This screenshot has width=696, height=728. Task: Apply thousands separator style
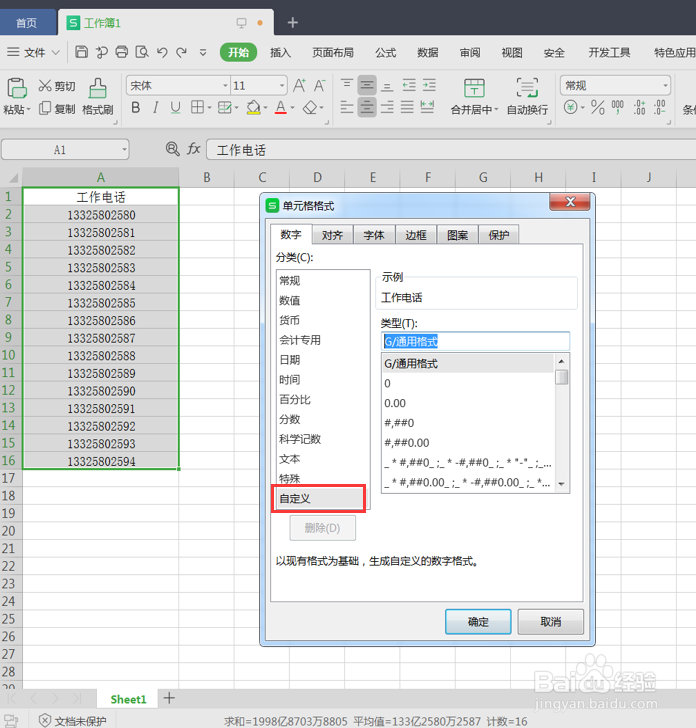click(x=618, y=108)
